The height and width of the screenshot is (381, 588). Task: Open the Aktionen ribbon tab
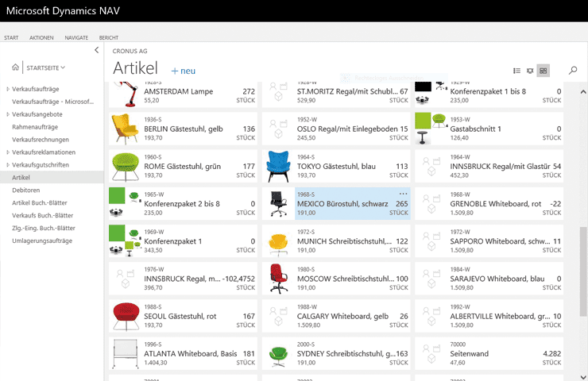pyautogui.click(x=41, y=37)
